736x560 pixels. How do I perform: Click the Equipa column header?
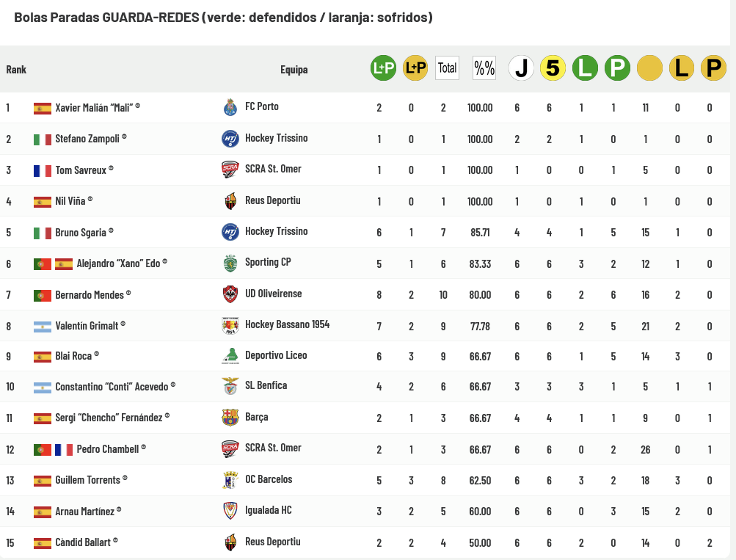pyautogui.click(x=294, y=70)
